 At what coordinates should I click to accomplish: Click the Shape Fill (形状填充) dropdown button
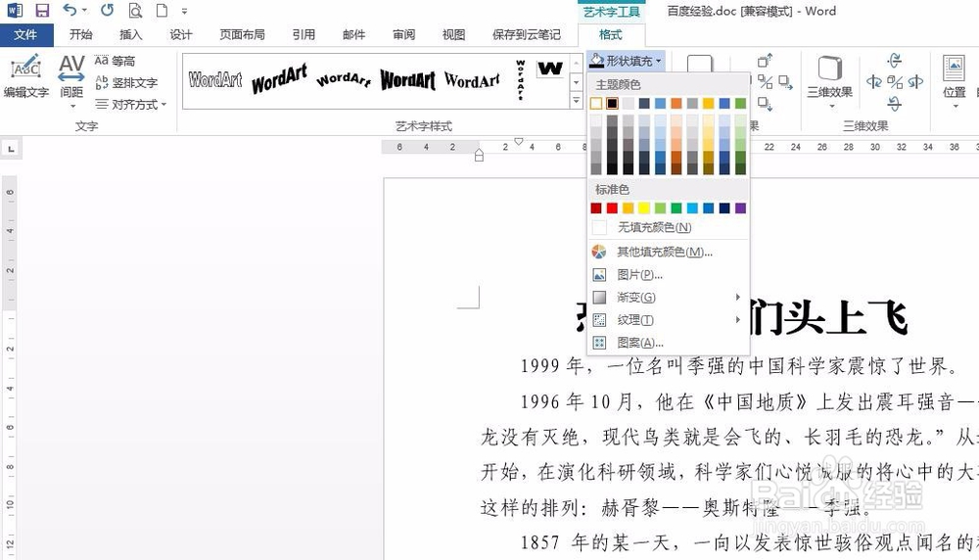tap(626, 61)
